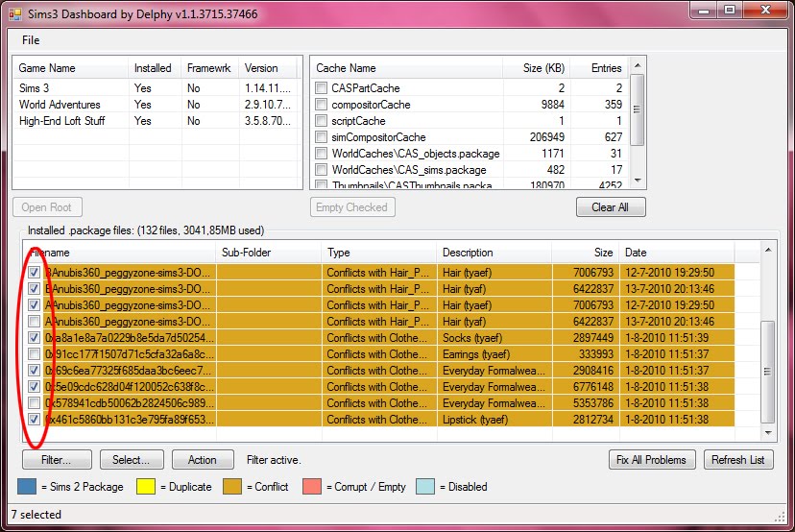Click the Open Root button

[x=47, y=206]
